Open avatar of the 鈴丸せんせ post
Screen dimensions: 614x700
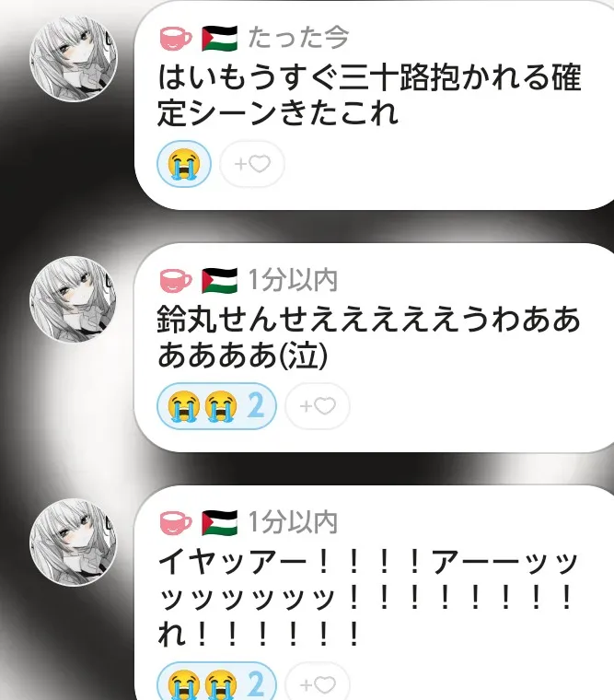(x=73, y=299)
